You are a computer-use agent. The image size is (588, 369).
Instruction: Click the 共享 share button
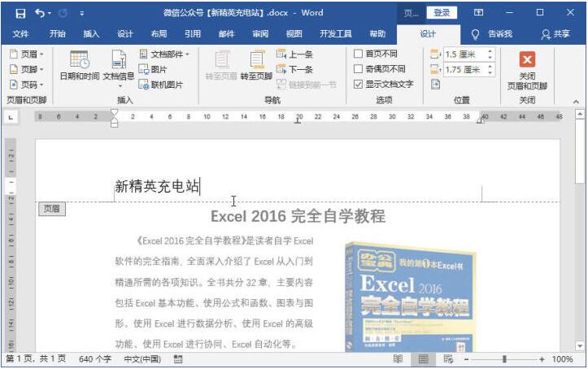[x=555, y=34]
